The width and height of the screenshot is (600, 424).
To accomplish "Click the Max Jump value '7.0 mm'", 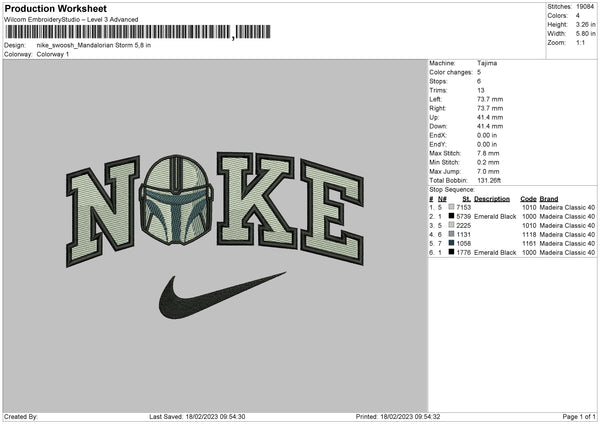I will pos(488,171).
